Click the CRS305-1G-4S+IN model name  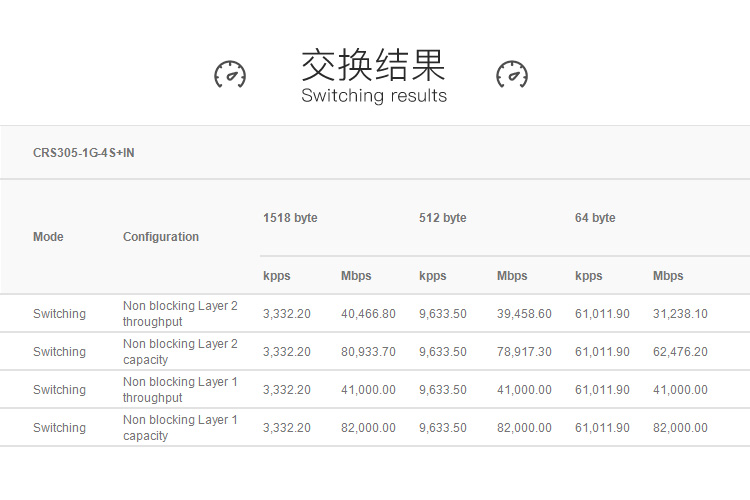(83, 153)
